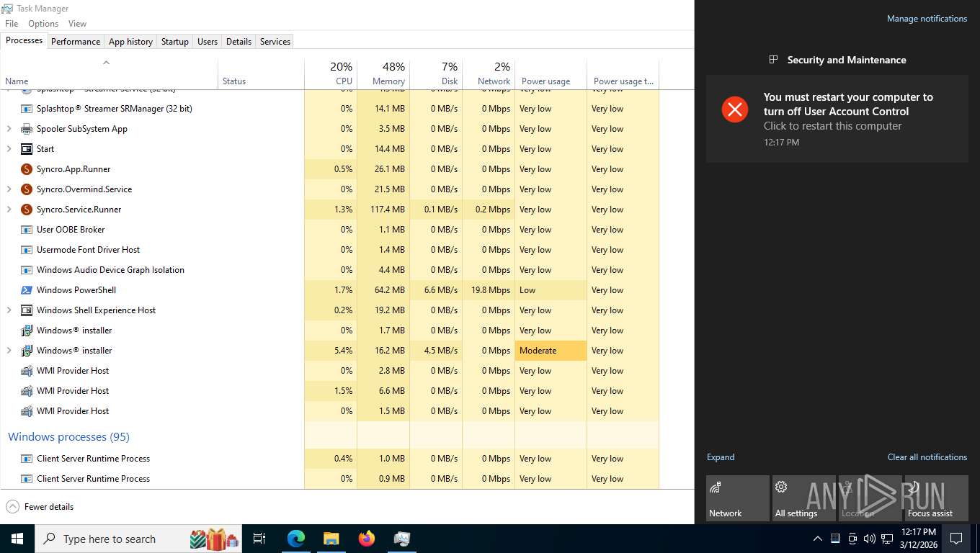This screenshot has width=980, height=553.
Task: Open Task View on the taskbar
Action: click(x=259, y=538)
